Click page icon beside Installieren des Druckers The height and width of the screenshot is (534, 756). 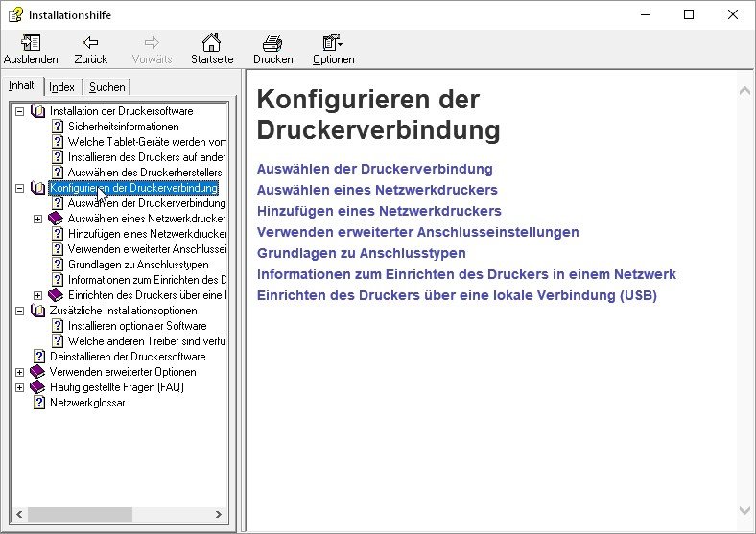tap(58, 157)
